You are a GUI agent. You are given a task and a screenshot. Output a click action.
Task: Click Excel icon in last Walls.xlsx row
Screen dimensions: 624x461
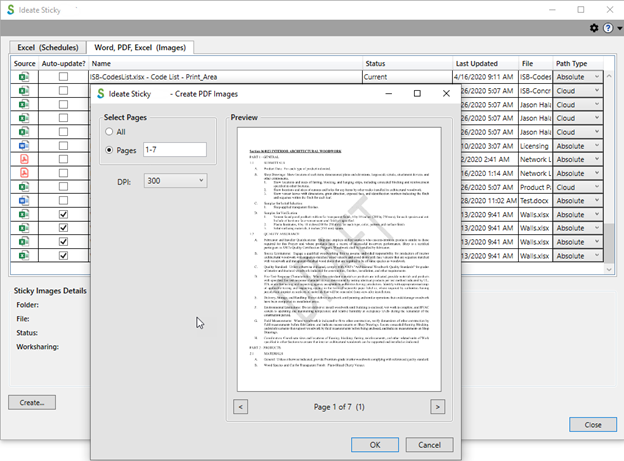point(24,255)
